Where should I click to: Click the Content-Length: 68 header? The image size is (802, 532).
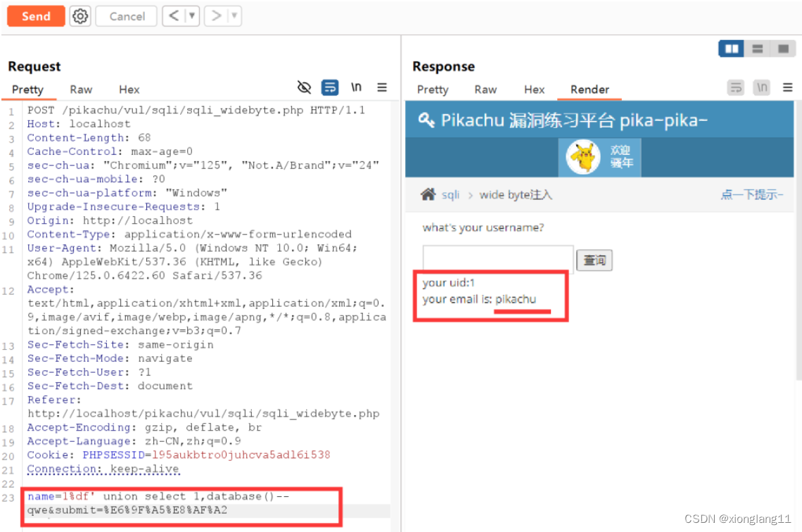click(x=89, y=138)
